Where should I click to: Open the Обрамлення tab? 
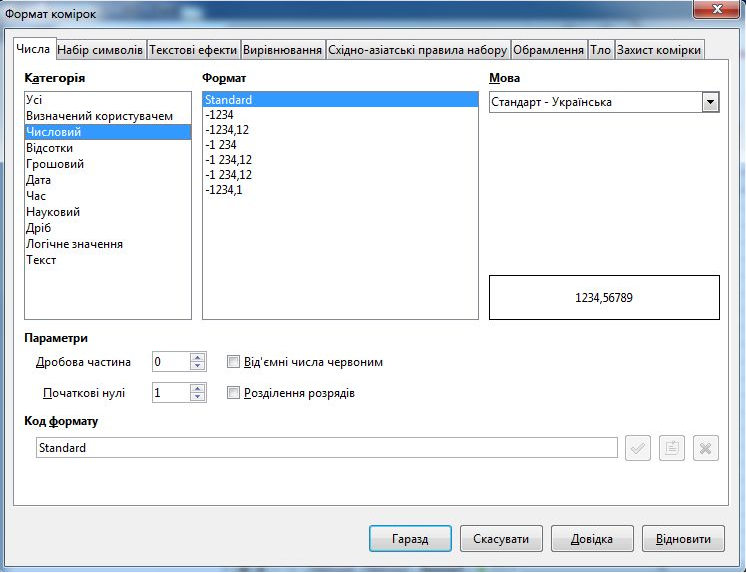(x=548, y=50)
